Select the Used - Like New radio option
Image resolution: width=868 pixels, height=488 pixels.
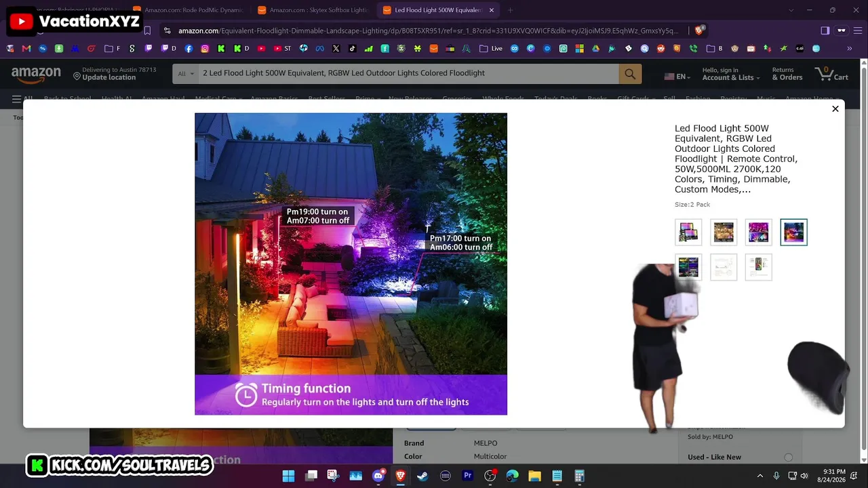coord(788,457)
